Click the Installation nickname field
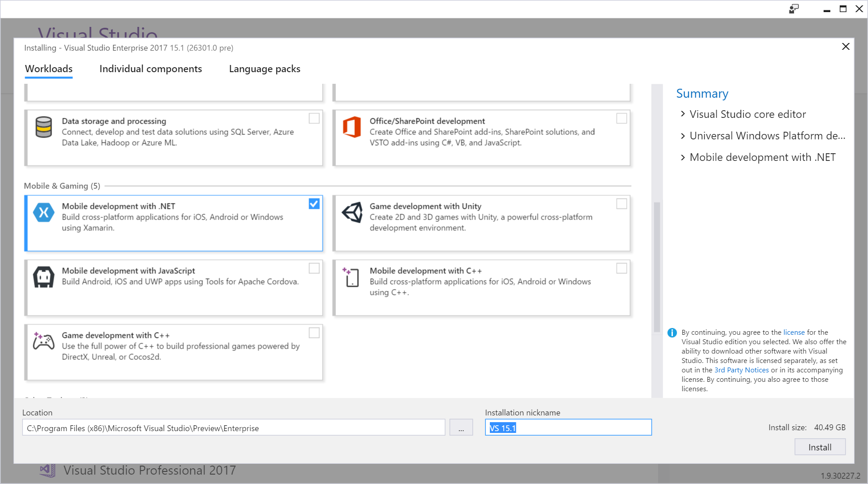Image resolution: width=868 pixels, height=484 pixels. [x=568, y=428]
